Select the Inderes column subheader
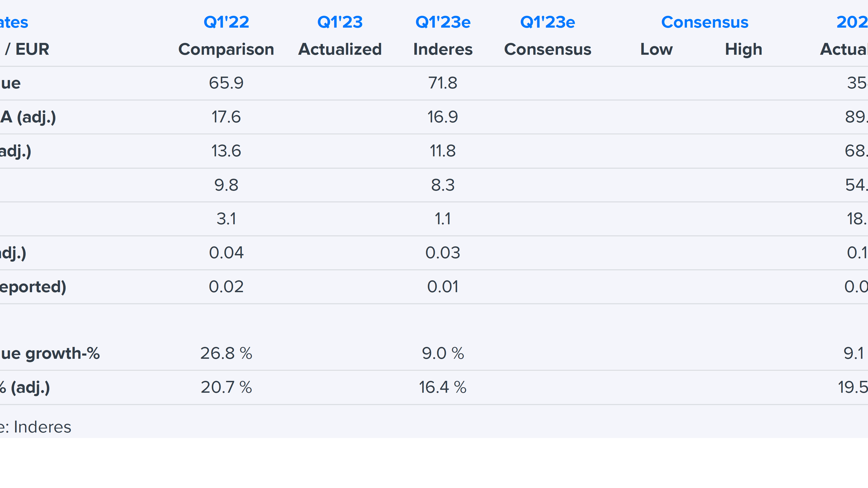 click(x=443, y=49)
